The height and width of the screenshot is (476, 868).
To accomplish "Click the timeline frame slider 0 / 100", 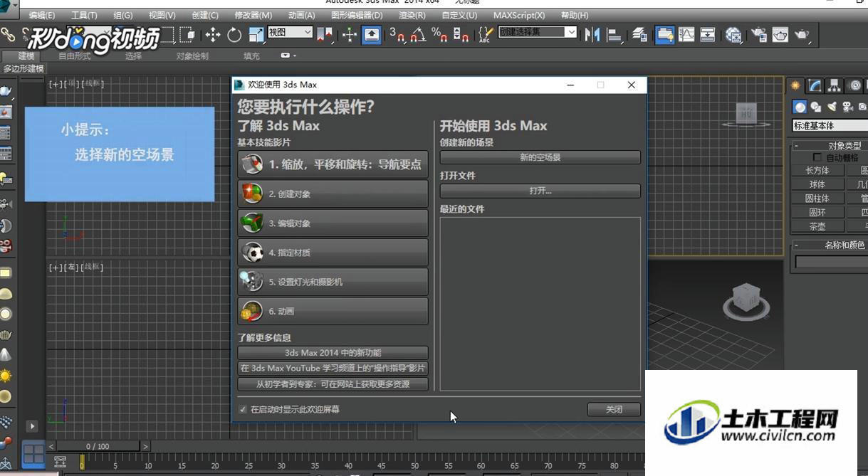I will pyautogui.click(x=98, y=447).
